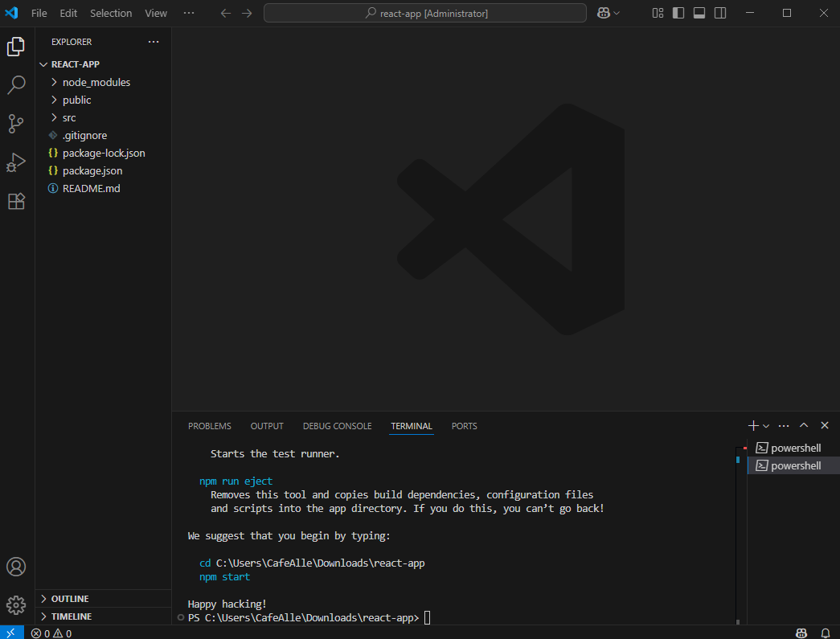Toggle the bottom panel visibility
Image resolution: width=840 pixels, height=639 pixels.
[699, 13]
